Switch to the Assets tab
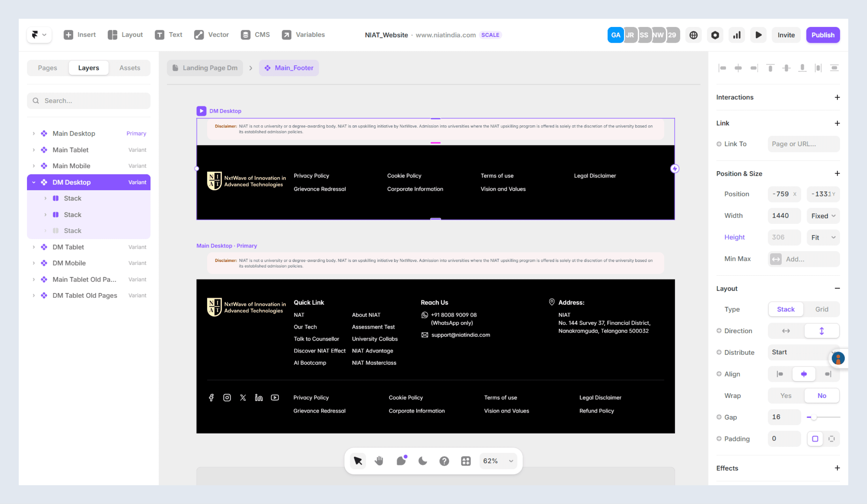 pos(130,68)
